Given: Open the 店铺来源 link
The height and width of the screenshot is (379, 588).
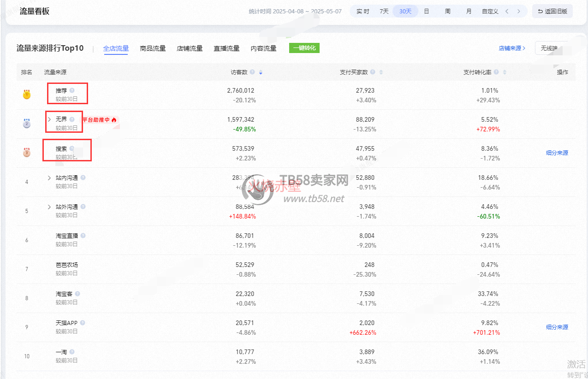Looking at the screenshot, I should click(512, 48).
